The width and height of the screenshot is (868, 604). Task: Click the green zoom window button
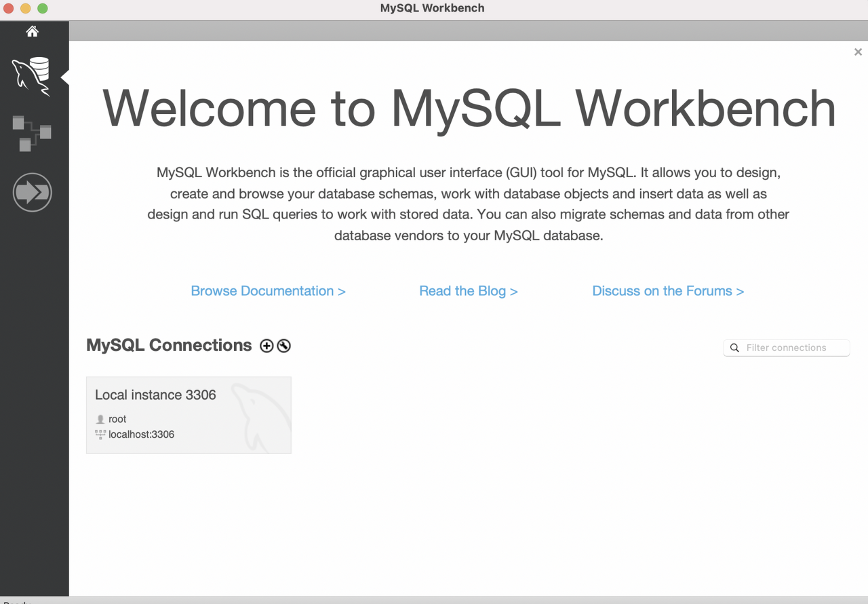pyautogui.click(x=43, y=9)
